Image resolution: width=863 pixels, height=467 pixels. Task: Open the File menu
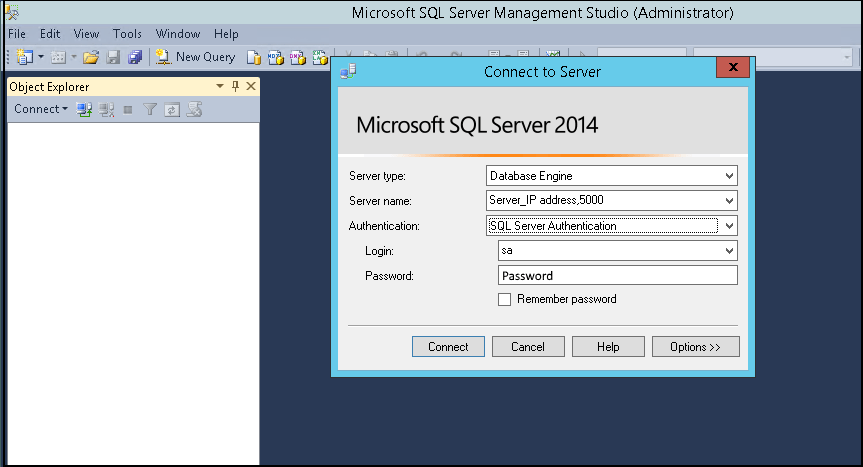[17, 34]
